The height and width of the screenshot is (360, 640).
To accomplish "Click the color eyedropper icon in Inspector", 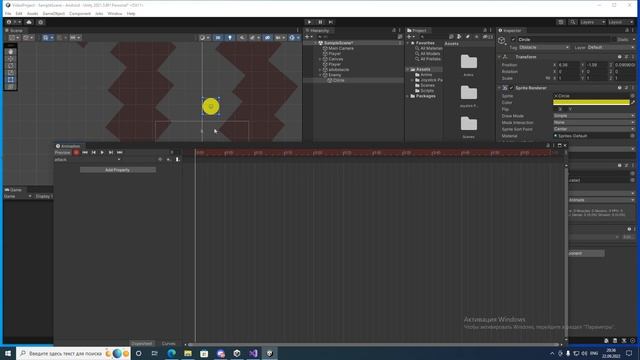I will click(633, 102).
